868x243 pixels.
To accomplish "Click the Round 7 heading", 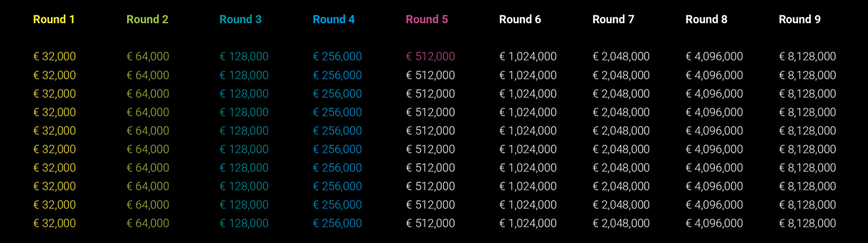I will 613,19.
